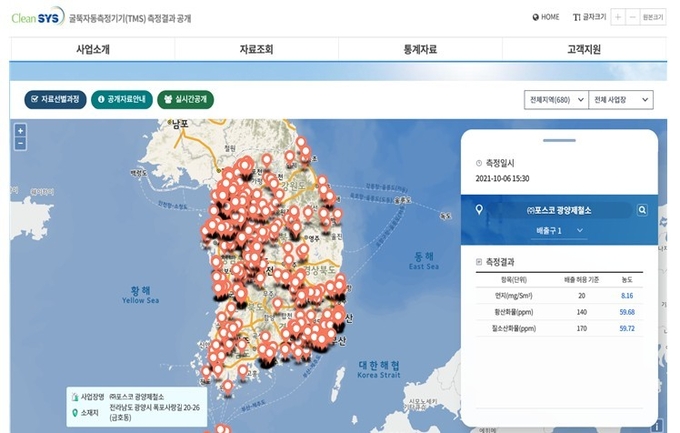Click the CleanSYS logo
Image resolution: width=680 pixels, height=433 pixels.
pyautogui.click(x=36, y=18)
